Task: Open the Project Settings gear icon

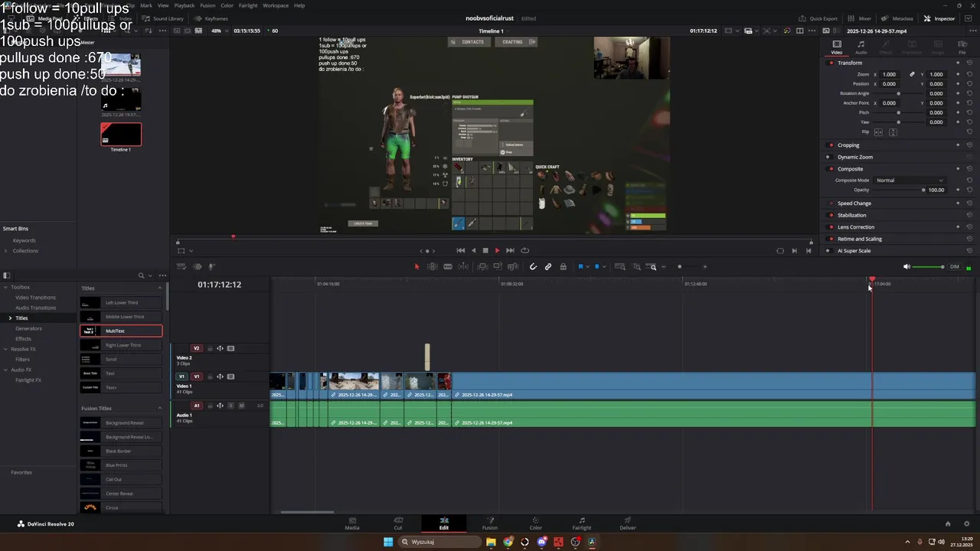Action: click(967, 523)
